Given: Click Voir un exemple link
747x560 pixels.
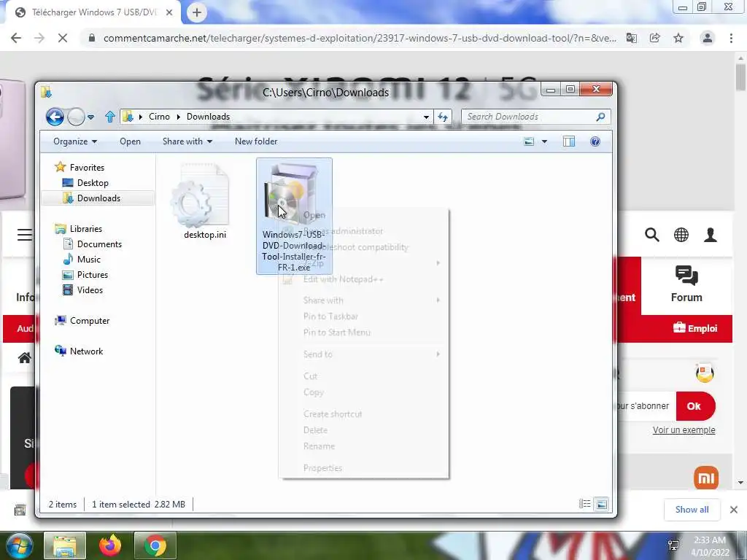Looking at the screenshot, I should click(x=684, y=430).
